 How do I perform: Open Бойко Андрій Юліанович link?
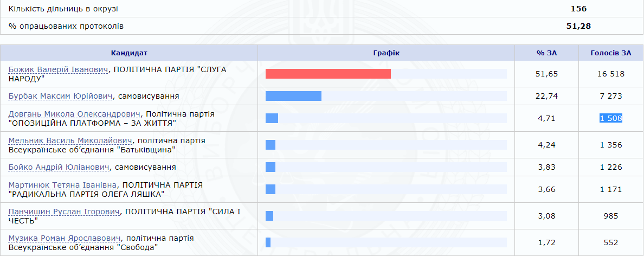59,167
